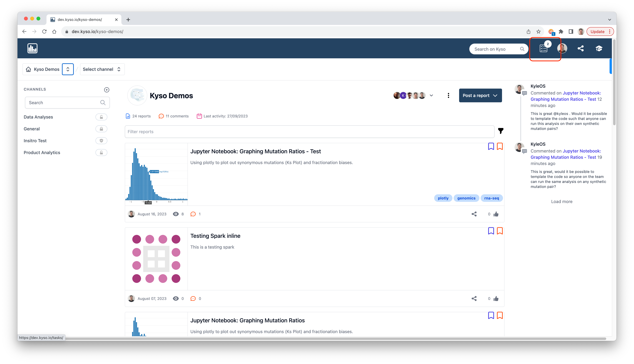Screen dimensions: 634x364
Task: Open the Testing Spark inline report title
Action: click(x=215, y=236)
